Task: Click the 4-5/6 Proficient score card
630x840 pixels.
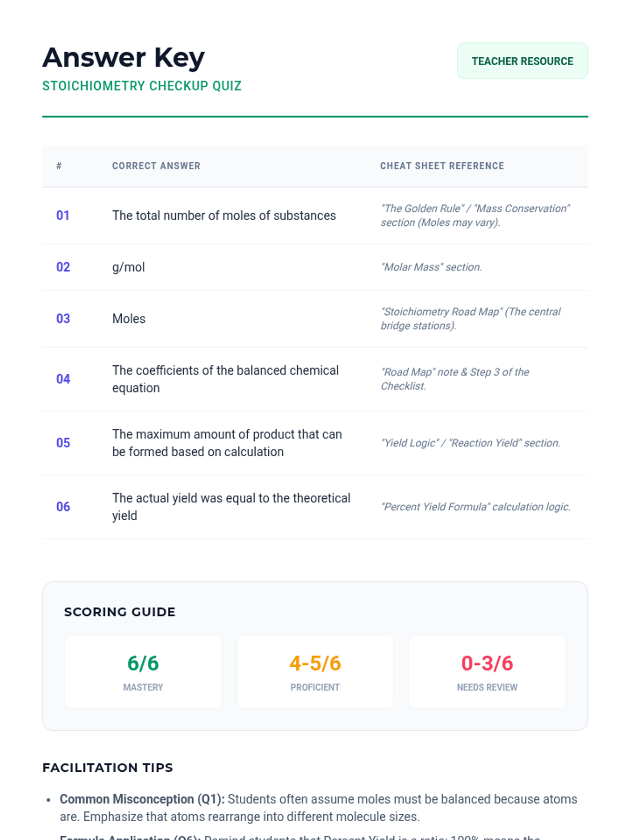Action: (315, 671)
